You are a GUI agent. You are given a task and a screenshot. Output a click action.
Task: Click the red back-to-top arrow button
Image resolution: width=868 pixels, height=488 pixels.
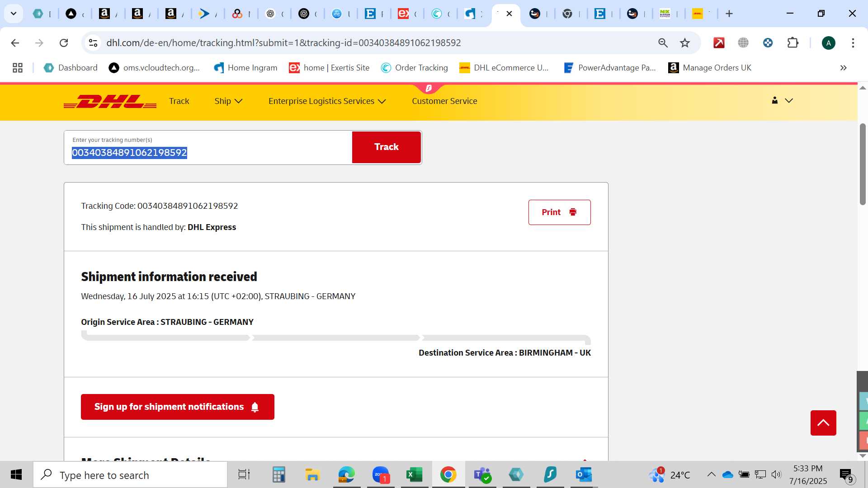point(823,423)
